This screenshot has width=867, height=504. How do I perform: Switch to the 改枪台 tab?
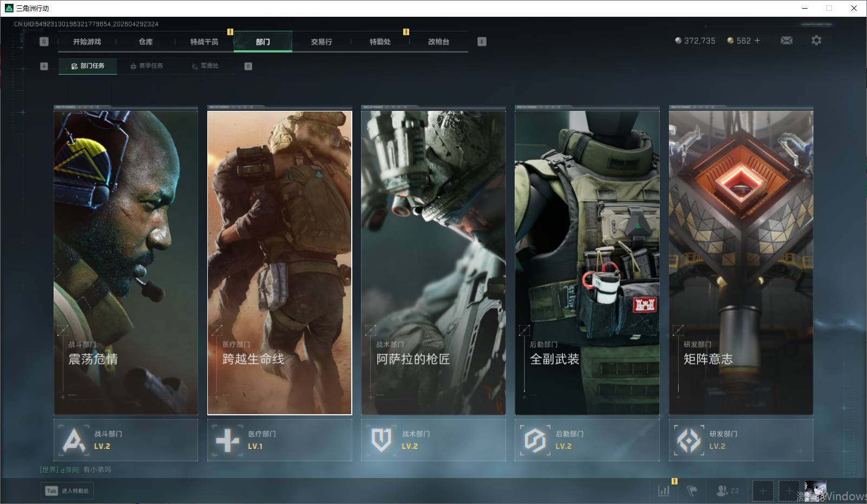coord(438,42)
